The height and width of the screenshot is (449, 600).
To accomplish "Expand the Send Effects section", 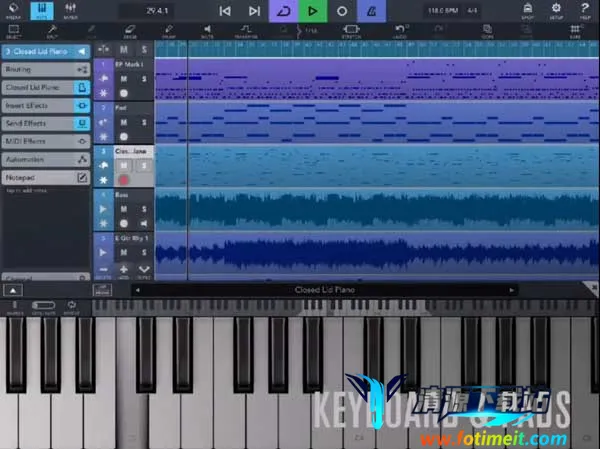I will pyautogui.click(x=46, y=123).
